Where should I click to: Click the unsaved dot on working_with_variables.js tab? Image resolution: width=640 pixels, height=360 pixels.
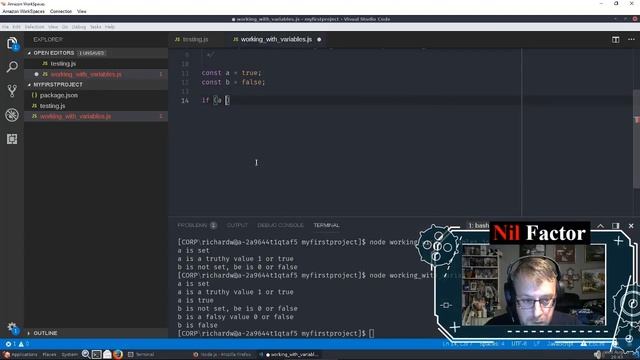319,40
